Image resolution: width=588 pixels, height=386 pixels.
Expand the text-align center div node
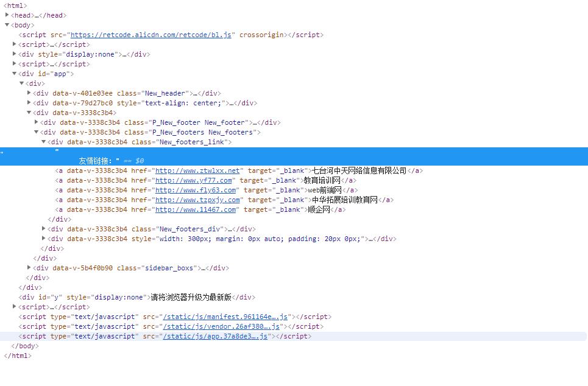coord(29,103)
